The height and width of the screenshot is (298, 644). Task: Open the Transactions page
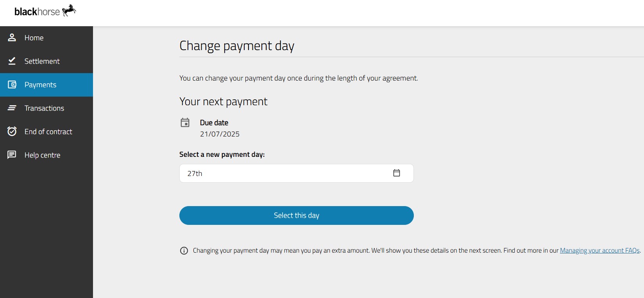(x=47, y=108)
